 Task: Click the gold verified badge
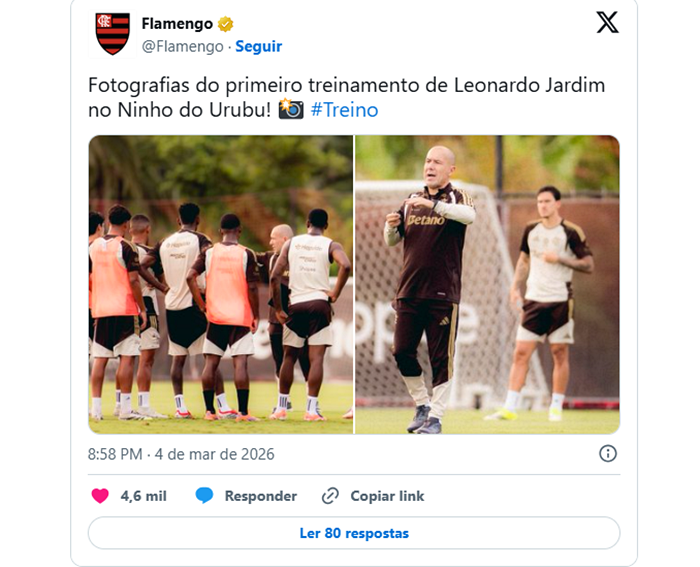click(x=225, y=24)
